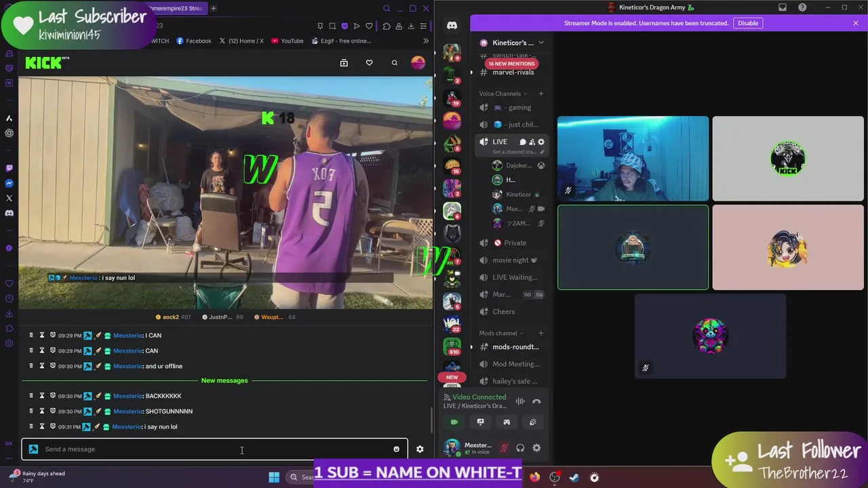Open browser extensions puzzle icon
Image resolution: width=868 pixels, height=488 pixels.
[x=387, y=26]
